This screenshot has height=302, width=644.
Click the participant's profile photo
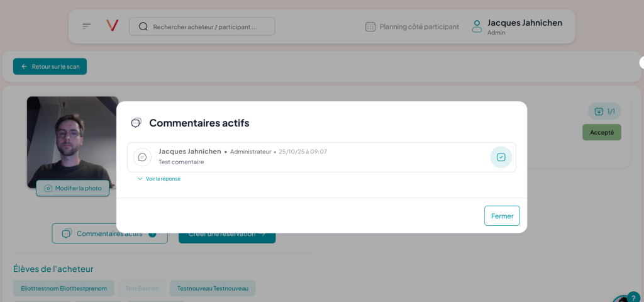pyautogui.click(x=72, y=138)
